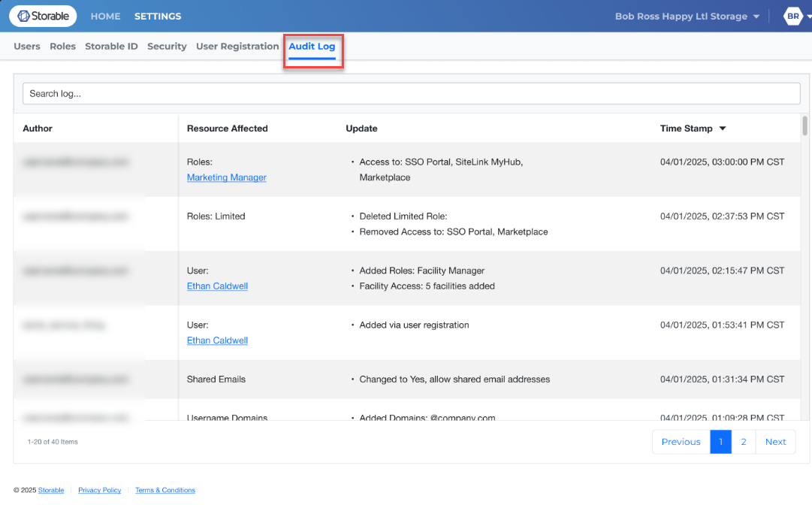Image resolution: width=812 pixels, height=505 pixels.
Task: Click the Resource Affected column header
Action: pyautogui.click(x=228, y=129)
